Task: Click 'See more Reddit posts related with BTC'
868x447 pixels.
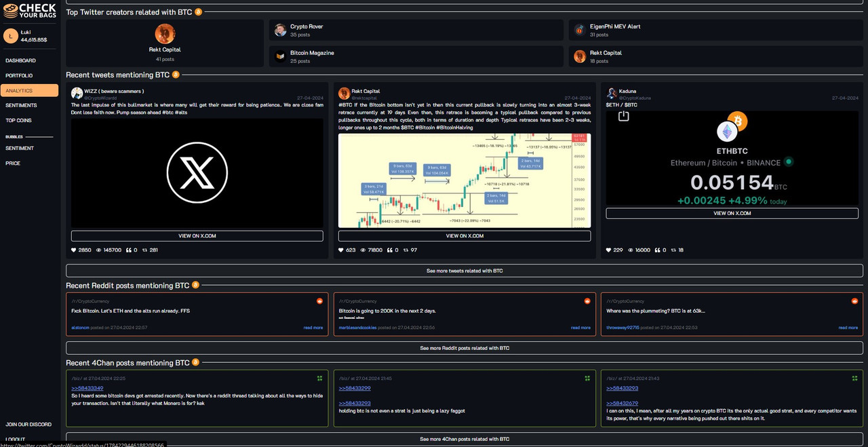Action: 465,348
